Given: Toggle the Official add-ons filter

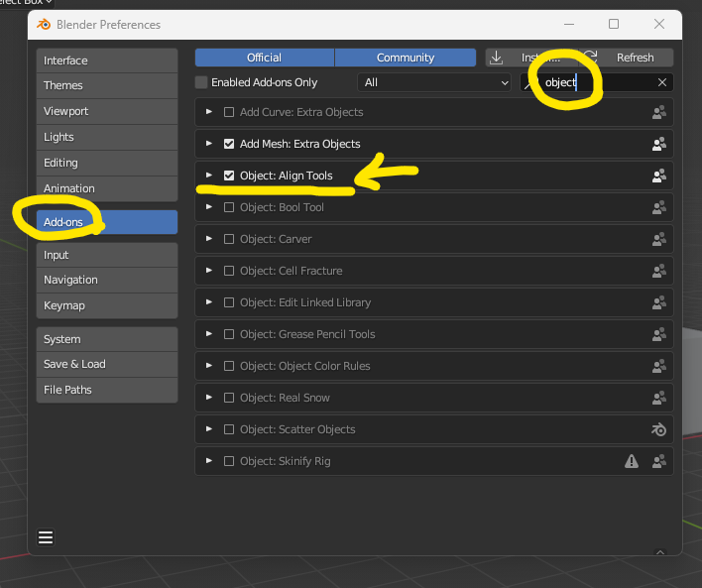Looking at the screenshot, I should coord(265,58).
